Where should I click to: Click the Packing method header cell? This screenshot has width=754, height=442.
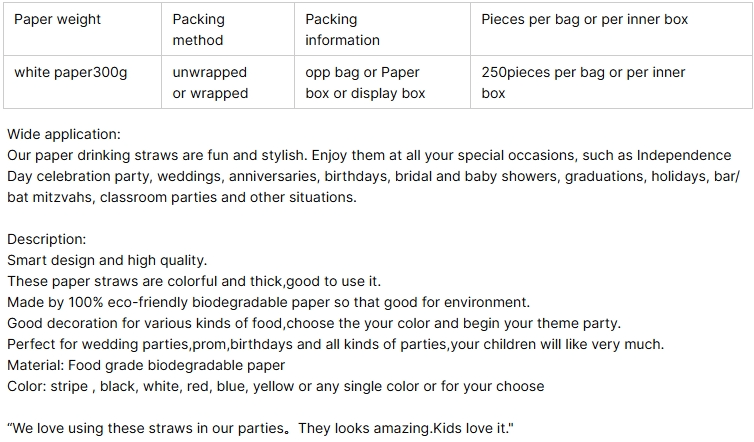228,29
